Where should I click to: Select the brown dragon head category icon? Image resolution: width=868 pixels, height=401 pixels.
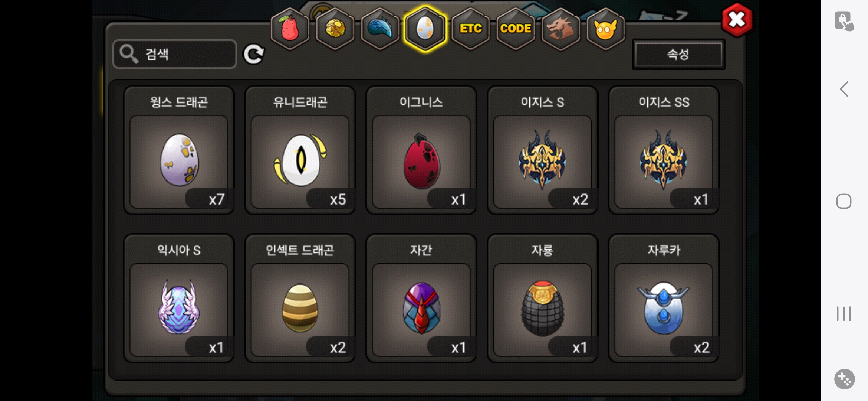coord(560,29)
